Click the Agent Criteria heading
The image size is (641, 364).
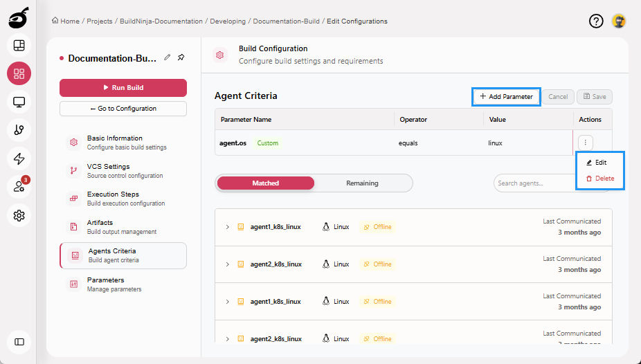tap(246, 95)
